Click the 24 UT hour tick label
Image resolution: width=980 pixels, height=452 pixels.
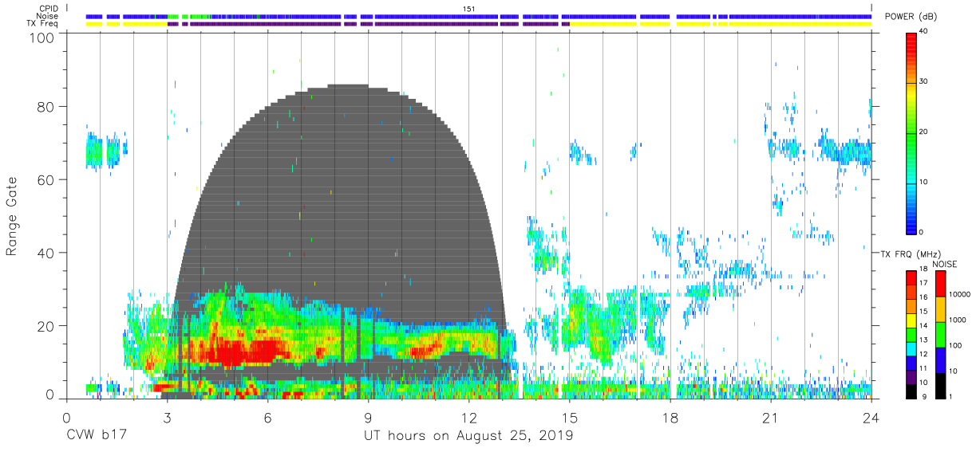point(871,418)
